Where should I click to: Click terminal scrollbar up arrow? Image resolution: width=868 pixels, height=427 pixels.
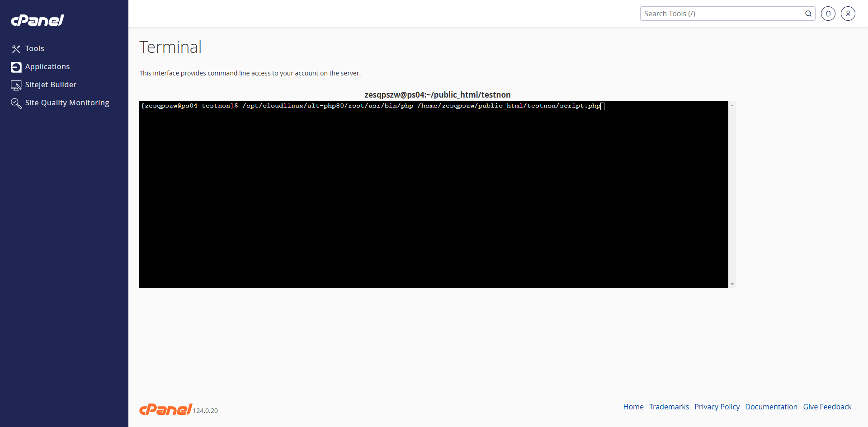click(732, 105)
